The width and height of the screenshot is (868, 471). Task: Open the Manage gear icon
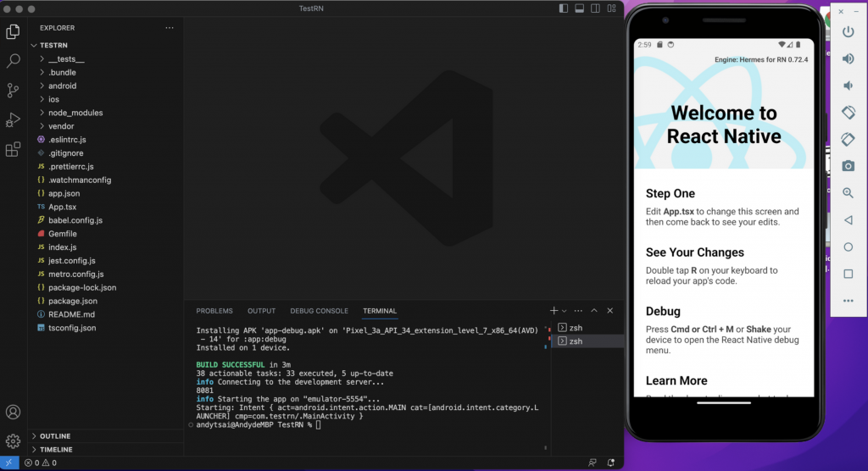coord(13,441)
